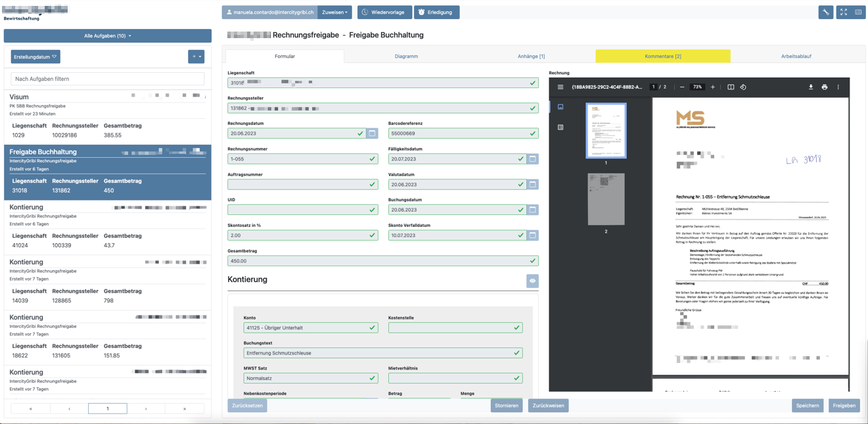Switch to the form layout view icon

(859, 12)
